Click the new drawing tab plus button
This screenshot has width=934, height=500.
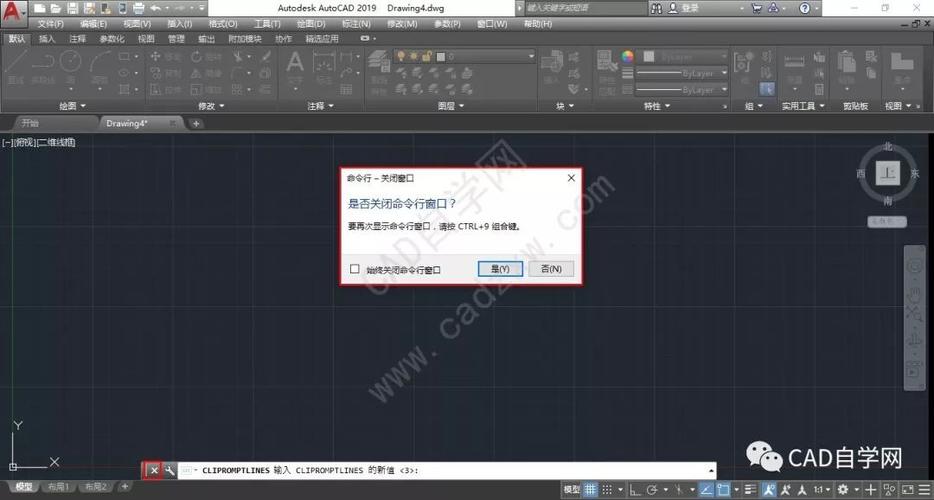196,123
